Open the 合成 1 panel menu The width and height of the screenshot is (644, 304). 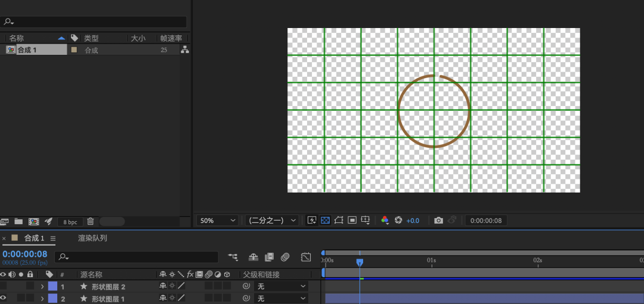click(x=53, y=238)
